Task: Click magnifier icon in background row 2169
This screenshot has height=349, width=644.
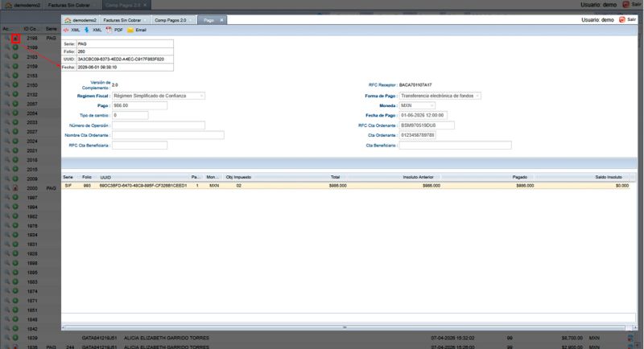Action: pyautogui.click(x=7, y=47)
